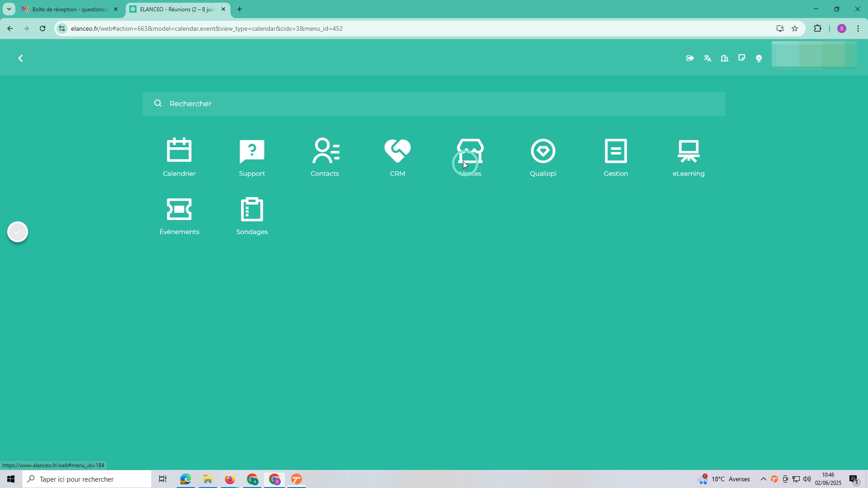Open the Chrome profile avatar

[x=842, y=28]
